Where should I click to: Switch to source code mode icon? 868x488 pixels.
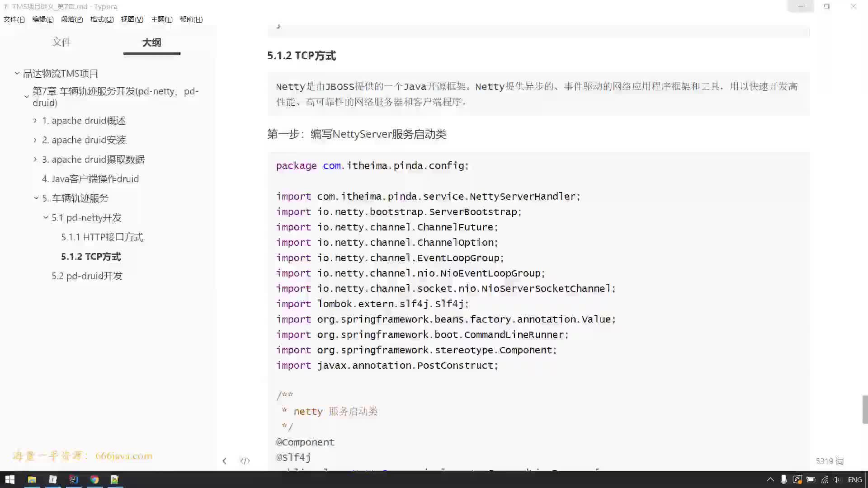coord(245,461)
